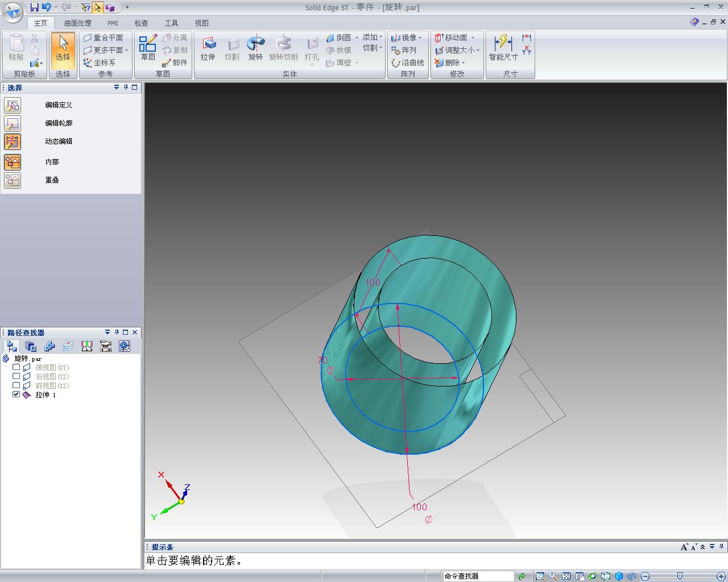The width and height of the screenshot is (728, 582).
Task: Select the 拉伸 1 feature in the tree
Action: click(45, 394)
